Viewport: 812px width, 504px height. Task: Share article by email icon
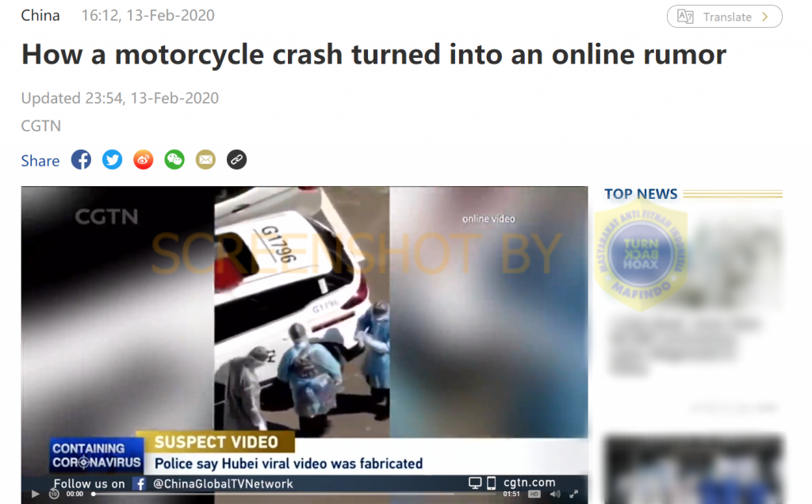205,159
